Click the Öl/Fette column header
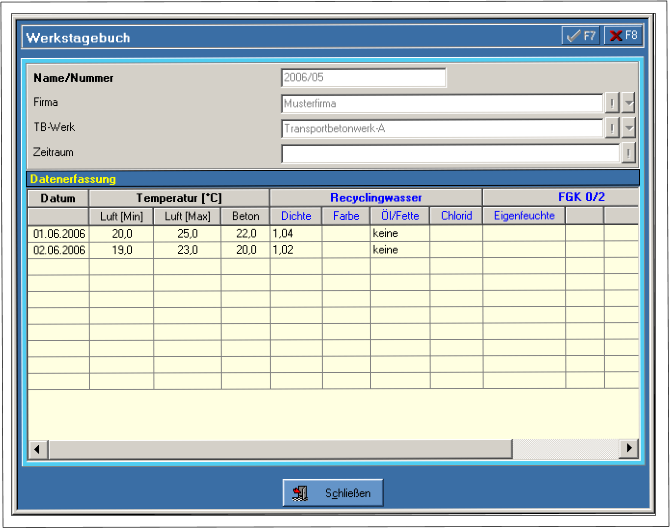The width and height of the screenshot is (670, 528). tap(400, 216)
